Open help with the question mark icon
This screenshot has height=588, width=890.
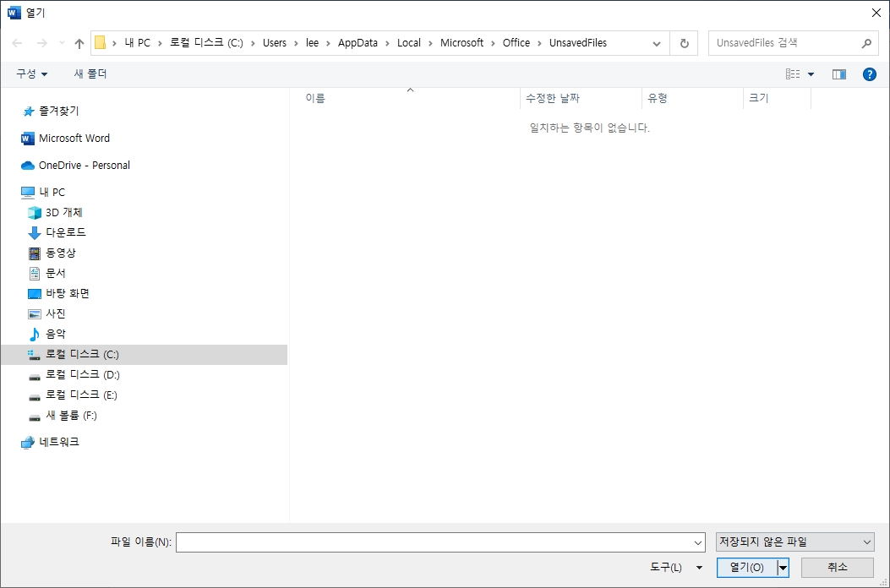click(x=869, y=74)
